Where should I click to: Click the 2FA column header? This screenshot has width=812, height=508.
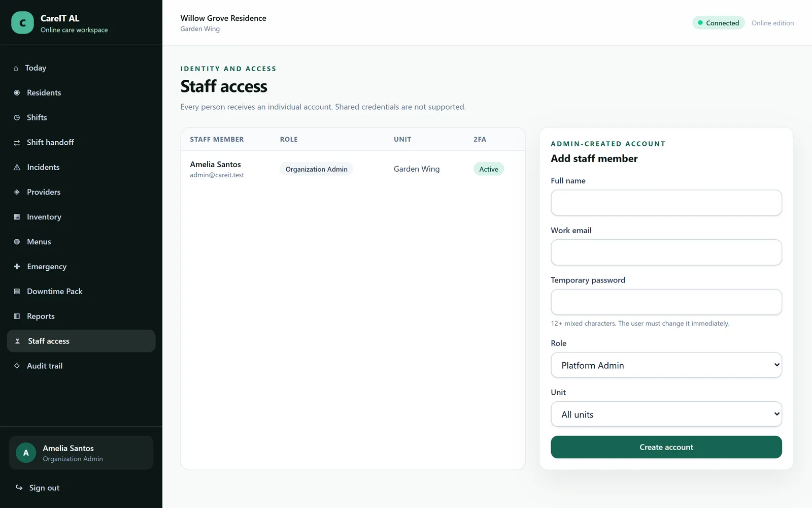pos(480,139)
